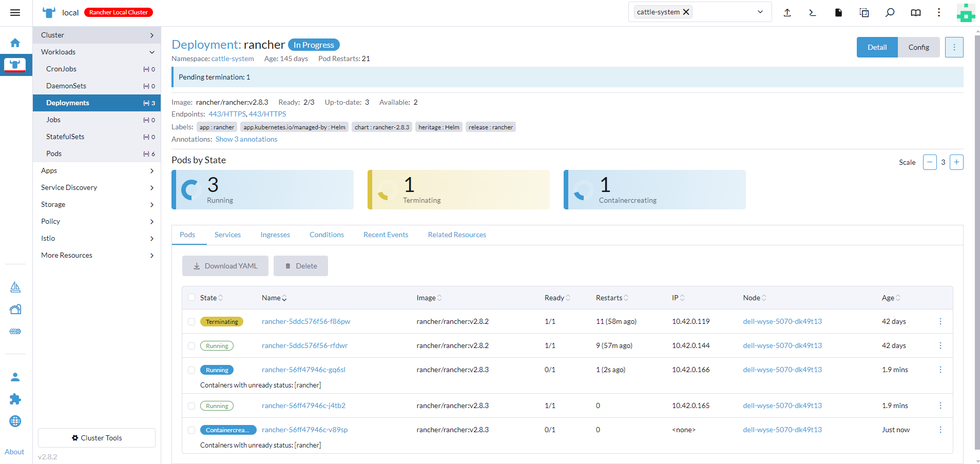Open resource search magnifier icon
The image size is (980, 464).
tap(890, 13)
